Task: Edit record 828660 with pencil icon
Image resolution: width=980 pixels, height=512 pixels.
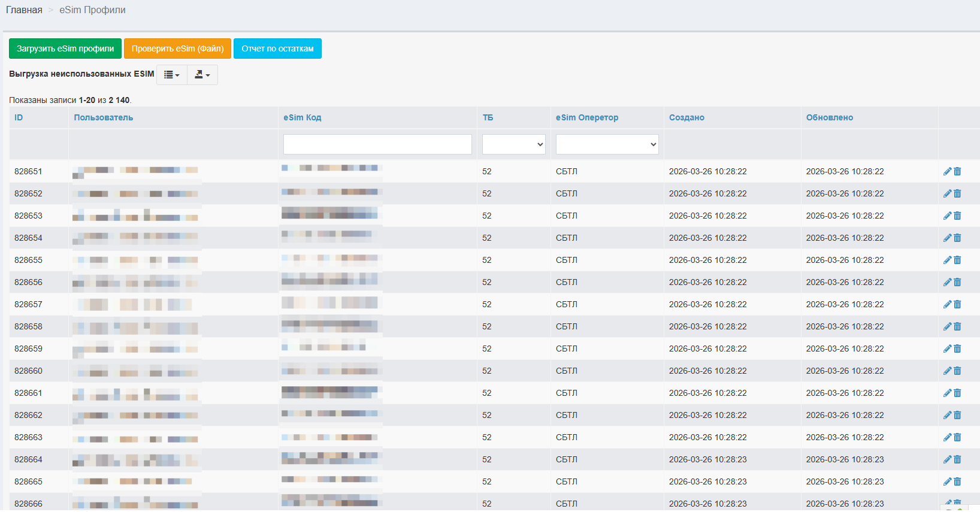Action: tap(947, 371)
